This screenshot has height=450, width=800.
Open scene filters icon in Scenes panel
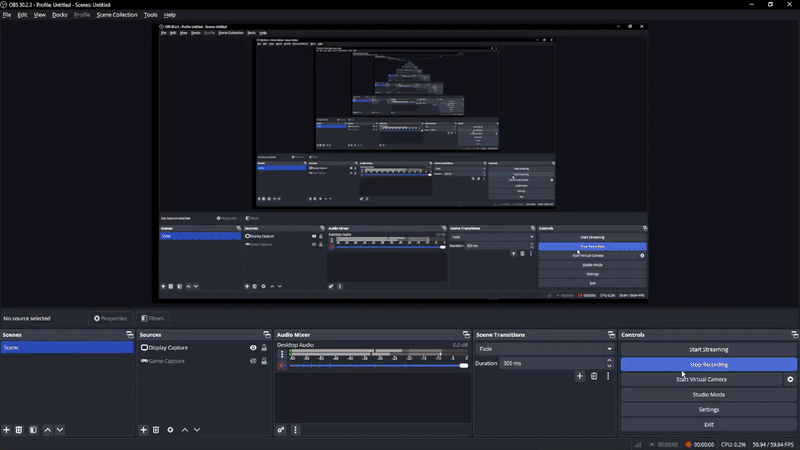point(33,430)
